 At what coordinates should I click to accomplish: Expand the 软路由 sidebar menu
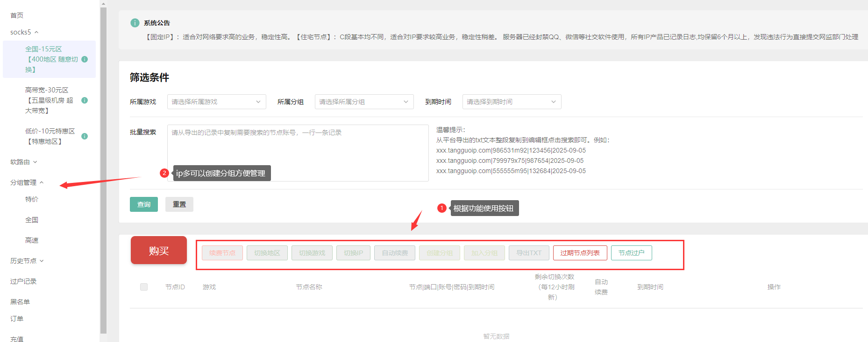pyautogui.click(x=23, y=162)
